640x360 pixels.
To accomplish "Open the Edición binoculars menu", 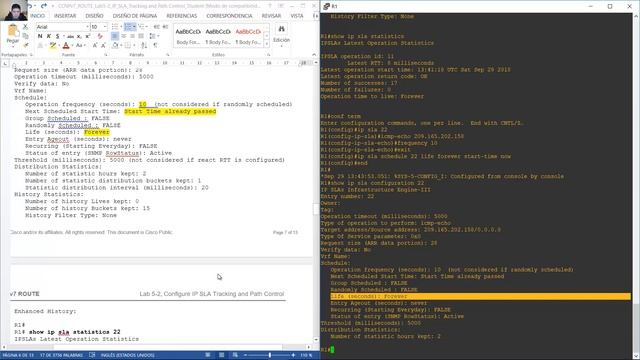I will (x=281, y=35).
